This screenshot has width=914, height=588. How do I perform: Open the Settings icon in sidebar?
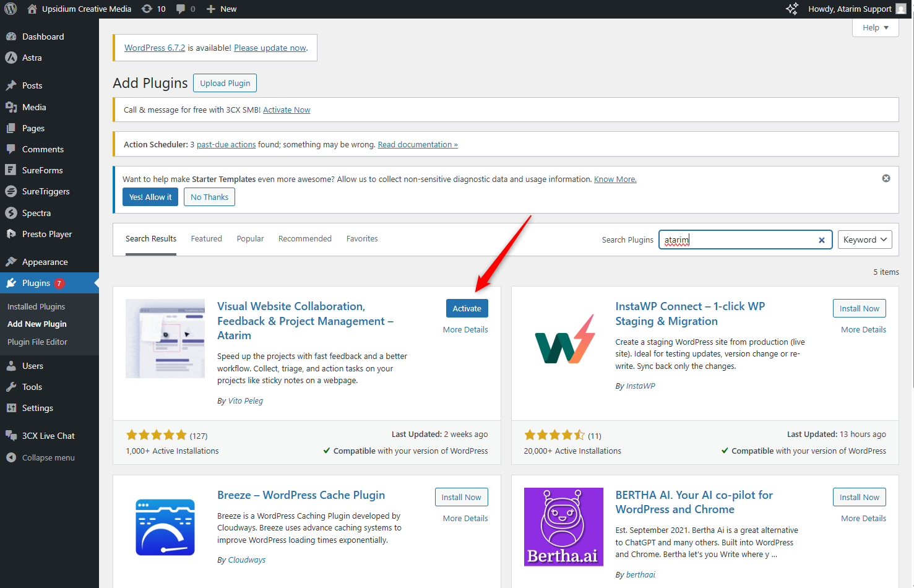(x=11, y=408)
